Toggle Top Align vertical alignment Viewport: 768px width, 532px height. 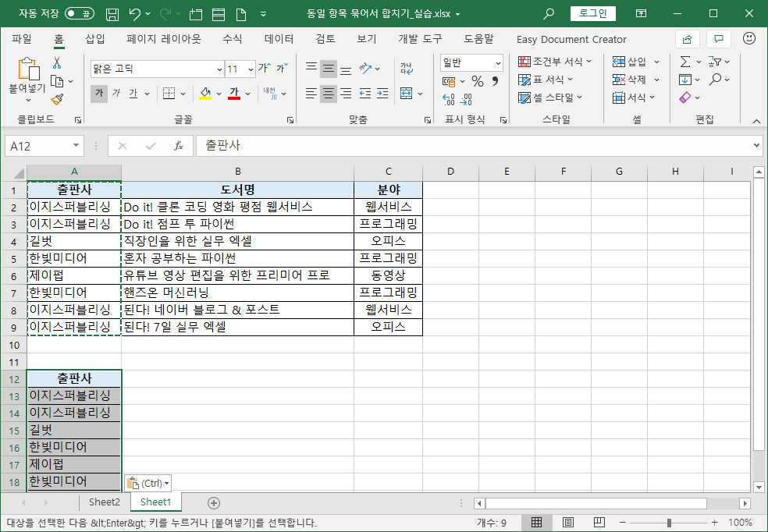[311, 69]
